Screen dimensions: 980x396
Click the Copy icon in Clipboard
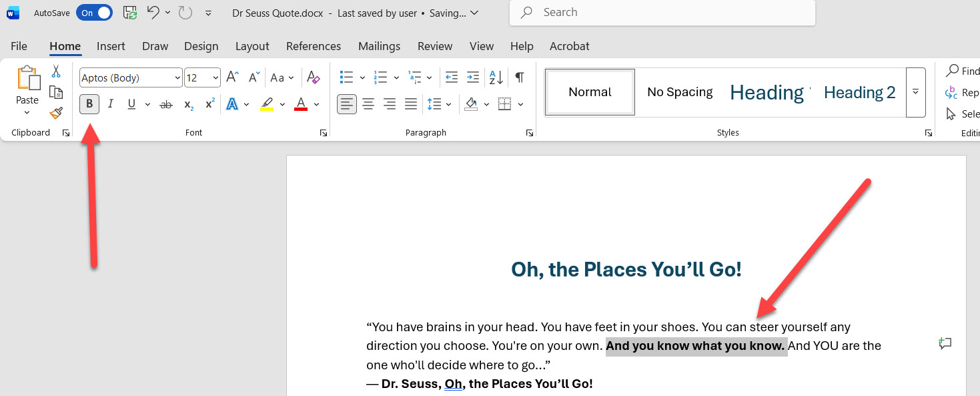pos(56,93)
